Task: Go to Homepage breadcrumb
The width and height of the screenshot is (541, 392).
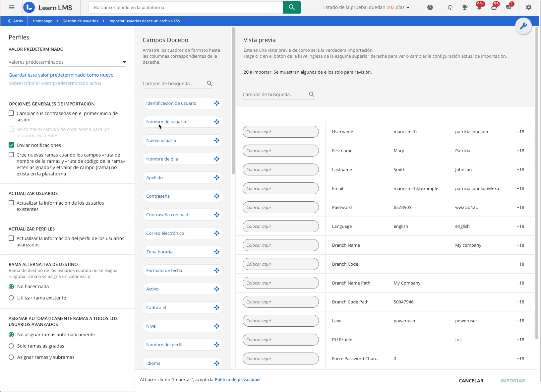Action: 42,21
